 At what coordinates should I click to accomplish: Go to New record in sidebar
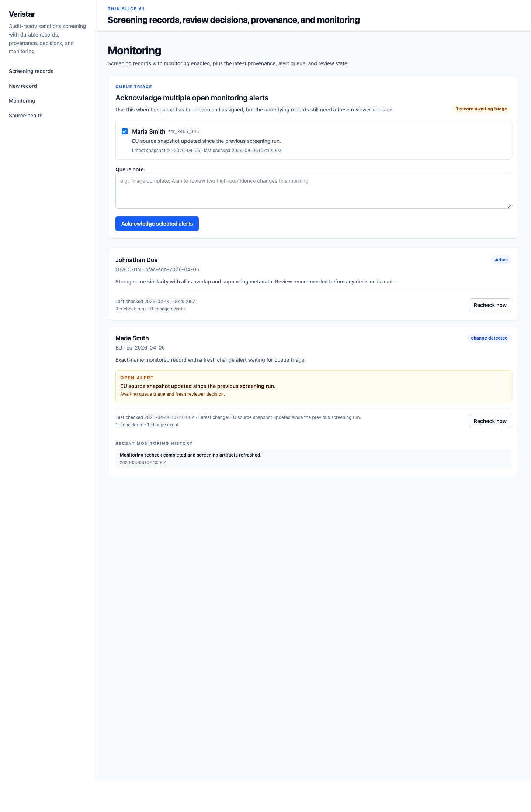[22, 86]
